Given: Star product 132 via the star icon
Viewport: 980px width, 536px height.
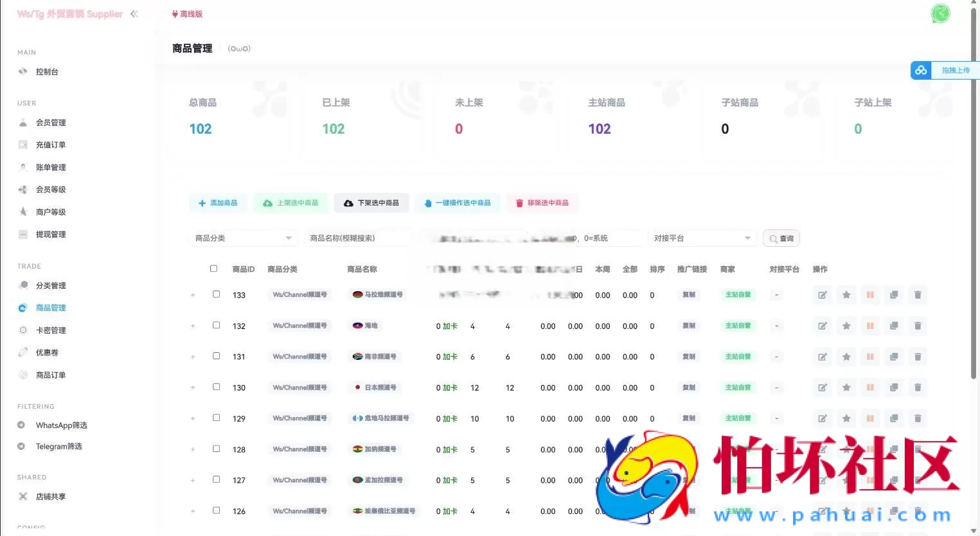Looking at the screenshot, I should click(846, 326).
